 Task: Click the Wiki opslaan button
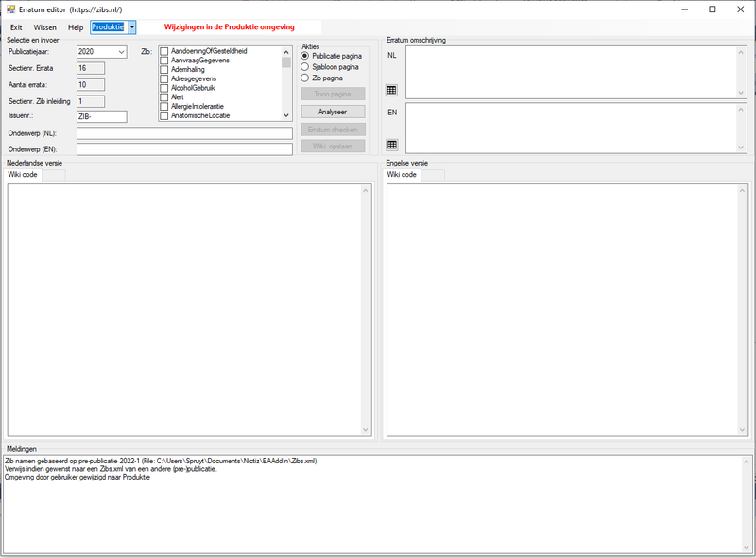[x=333, y=146]
